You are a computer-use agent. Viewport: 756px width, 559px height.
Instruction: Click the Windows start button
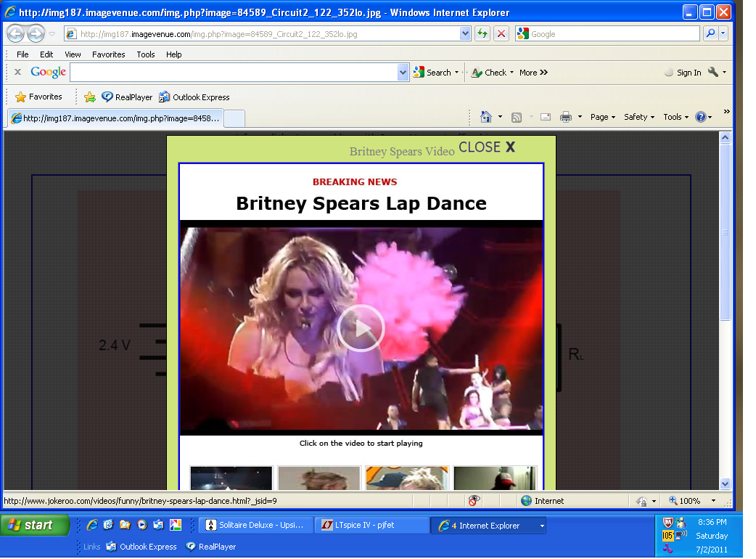[x=36, y=525]
